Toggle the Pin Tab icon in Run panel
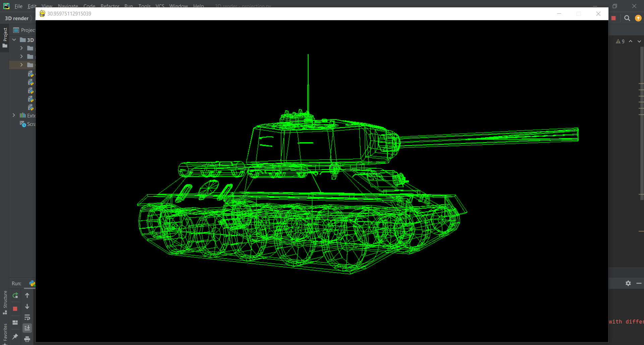The image size is (644, 345). pyautogui.click(x=15, y=337)
